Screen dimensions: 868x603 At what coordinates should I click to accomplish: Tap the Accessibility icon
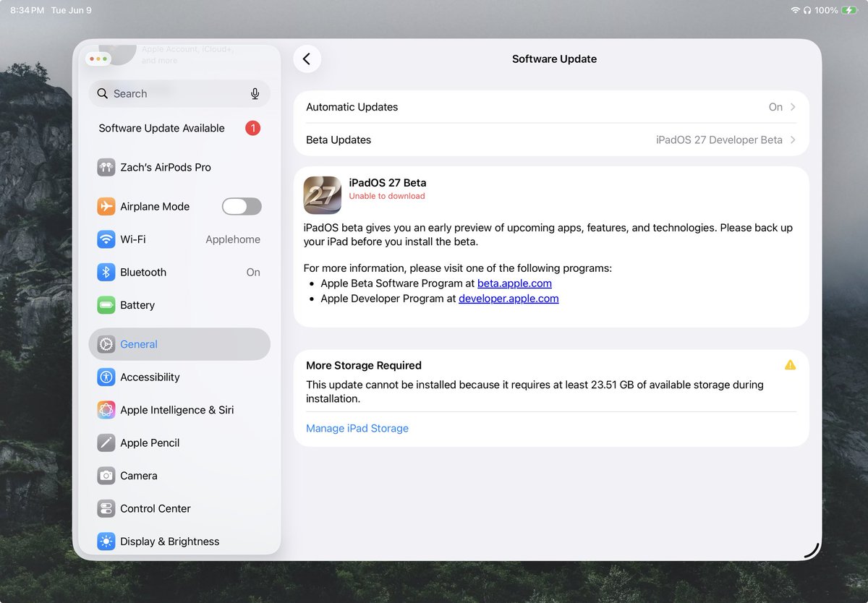[x=106, y=377]
